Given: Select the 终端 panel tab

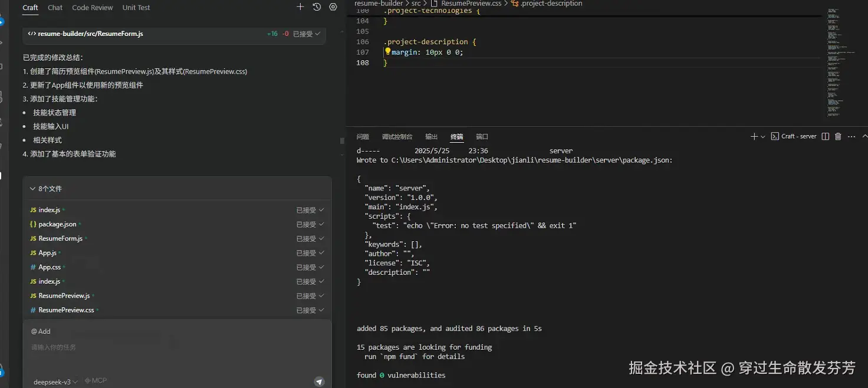Looking at the screenshot, I should tap(457, 137).
